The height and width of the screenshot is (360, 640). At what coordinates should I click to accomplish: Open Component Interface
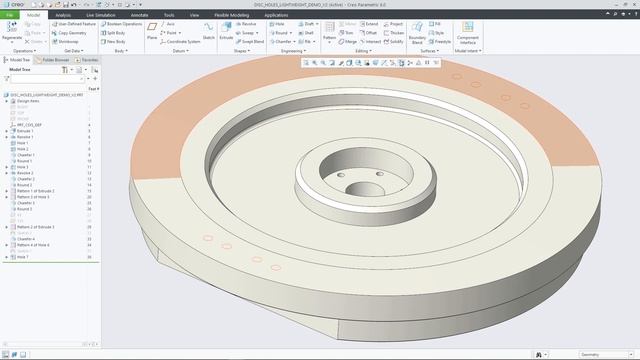tap(468, 33)
